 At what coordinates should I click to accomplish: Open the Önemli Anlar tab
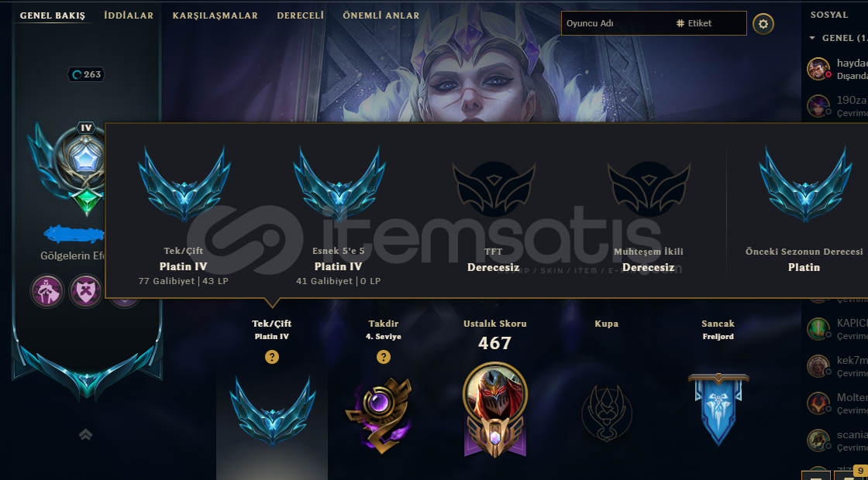(x=381, y=15)
